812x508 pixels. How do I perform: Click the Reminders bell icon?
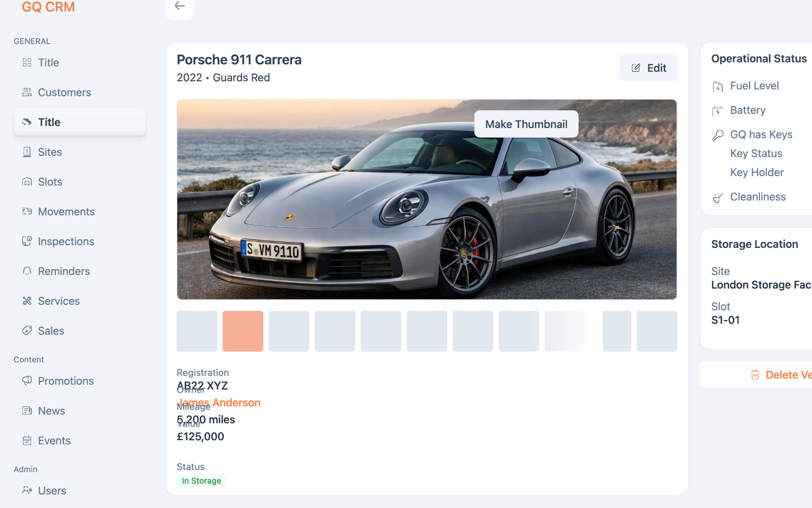pyautogui.click(x=27, y=271)
